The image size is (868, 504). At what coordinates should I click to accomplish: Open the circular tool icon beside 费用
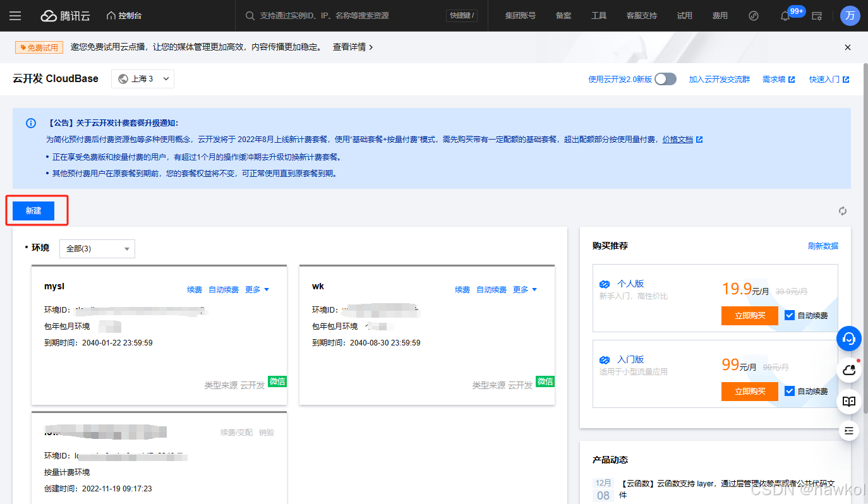(753, 16)
